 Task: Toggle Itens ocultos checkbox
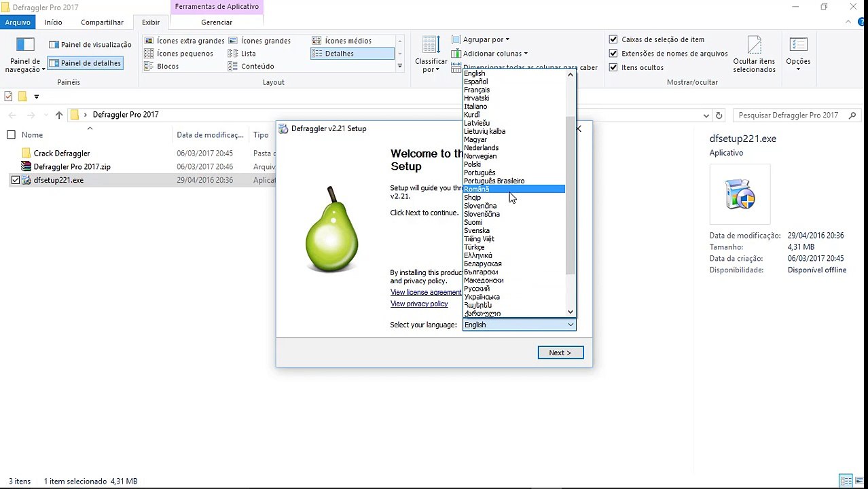tap(613, 67)
